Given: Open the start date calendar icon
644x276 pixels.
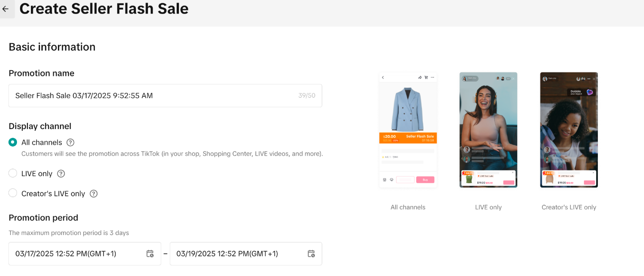Looking at the screenshot, I should click(x=150, y=254).
